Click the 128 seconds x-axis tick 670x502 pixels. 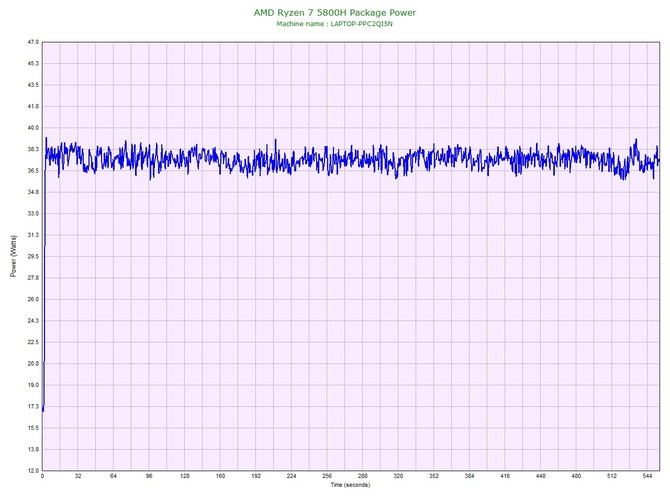click(x=185, y=476)
